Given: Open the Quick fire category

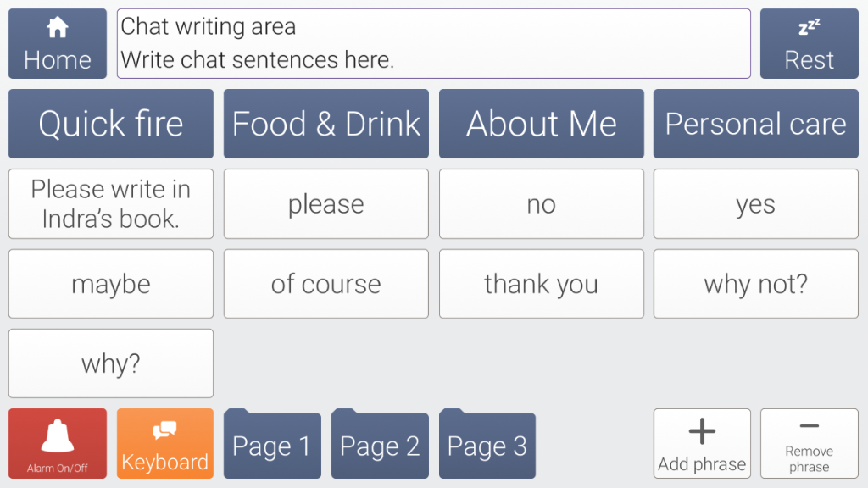Looking at the screenshot, I should point(111,124).
